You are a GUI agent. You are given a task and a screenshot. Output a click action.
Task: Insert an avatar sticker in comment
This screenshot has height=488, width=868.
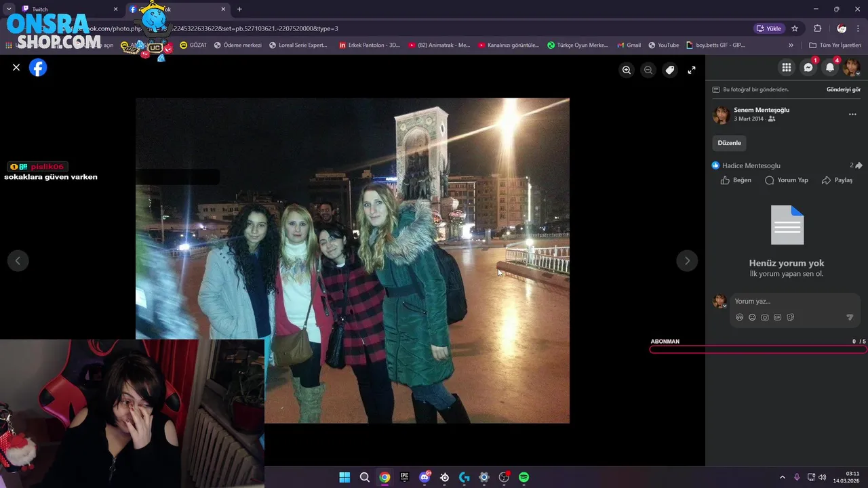click(x=739, y=317)
